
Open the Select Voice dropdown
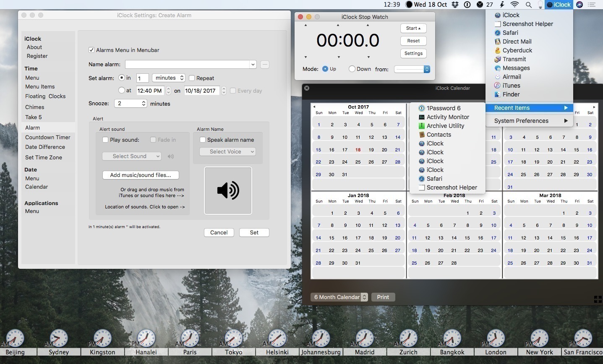point(228,152)
